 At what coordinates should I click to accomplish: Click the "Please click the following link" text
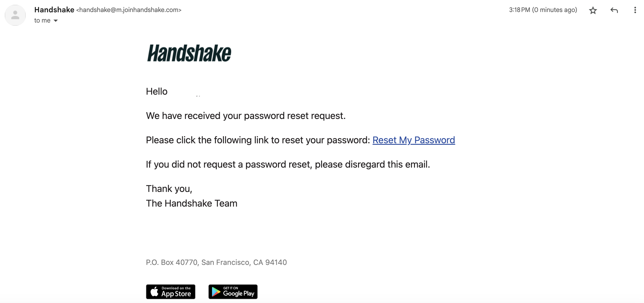tap(258, 140)
